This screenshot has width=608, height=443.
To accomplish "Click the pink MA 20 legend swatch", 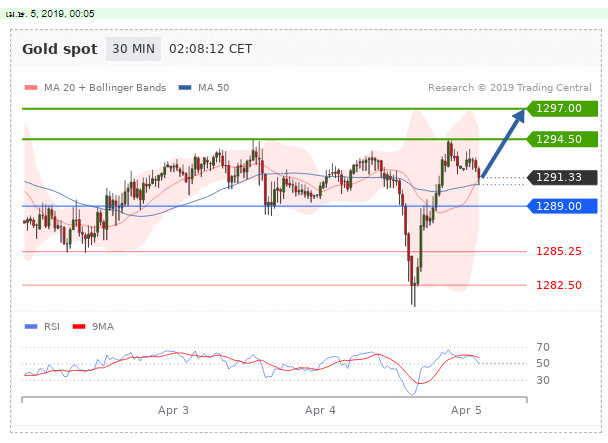I will (x=31, y=88).
